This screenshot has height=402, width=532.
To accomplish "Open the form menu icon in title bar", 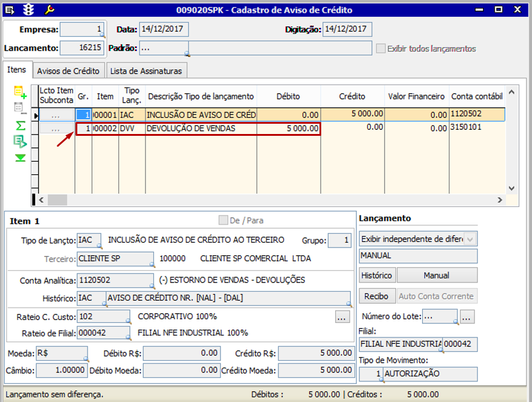I will [x=10, y=10].
